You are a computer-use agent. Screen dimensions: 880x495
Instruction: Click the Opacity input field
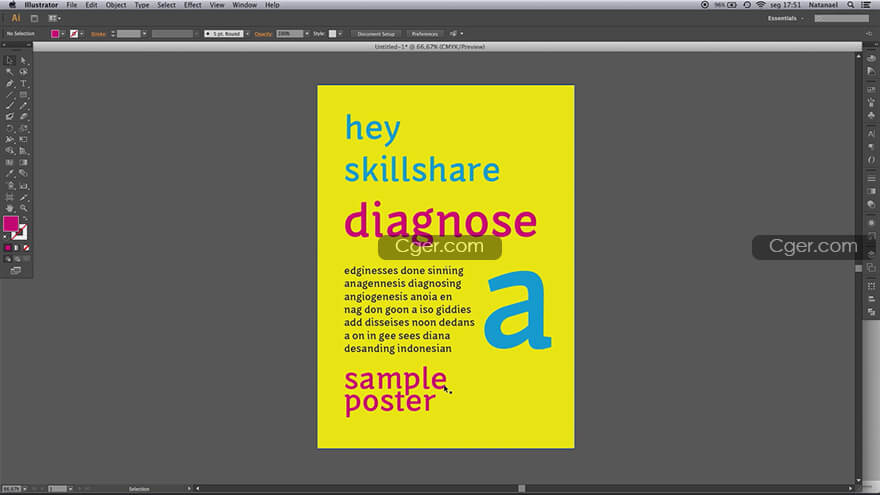click(290, 34)
